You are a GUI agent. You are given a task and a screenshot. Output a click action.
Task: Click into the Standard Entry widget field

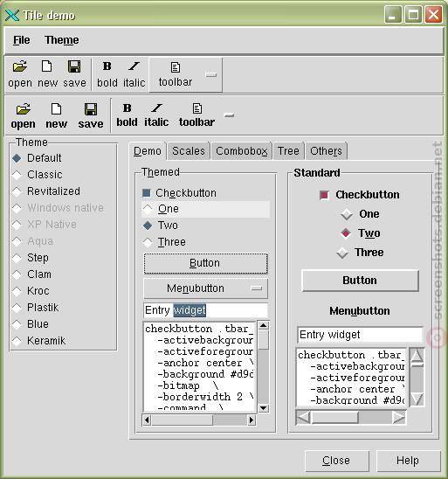[x=360, y=335]
